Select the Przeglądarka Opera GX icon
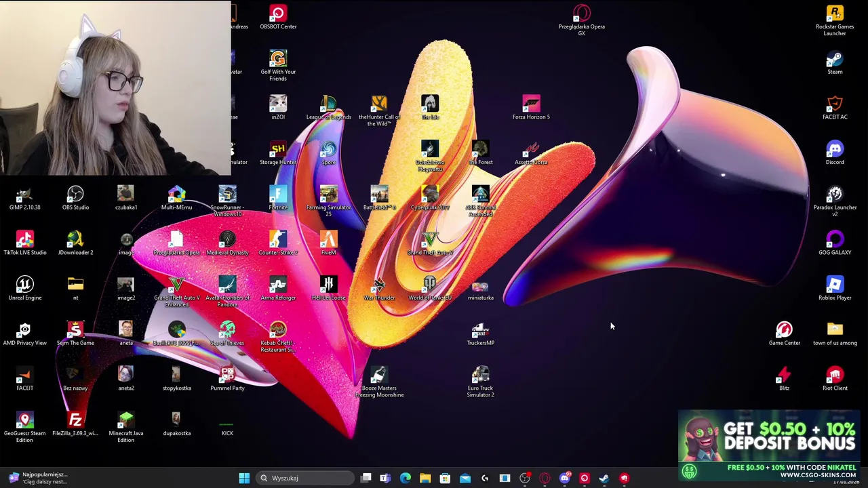The width and height of the screenshot is (868, 488). pyautogui.click(x=582, y=21)
